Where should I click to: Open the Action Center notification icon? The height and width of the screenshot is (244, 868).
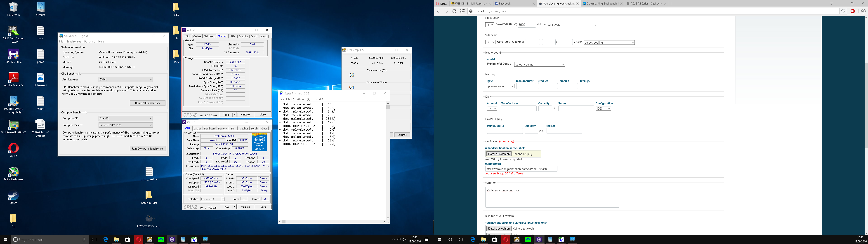click(x=427, y=239)
